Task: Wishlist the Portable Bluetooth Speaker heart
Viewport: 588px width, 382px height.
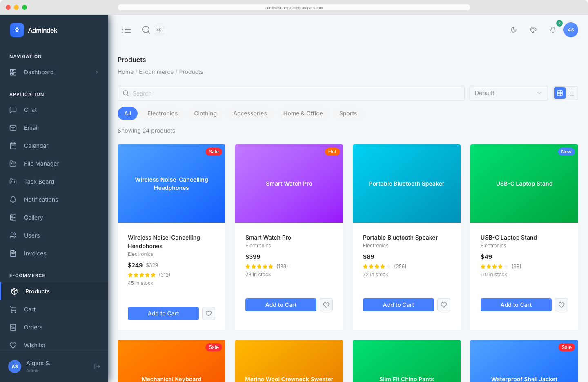Action: pyautogui.click(x=444, y=305)
